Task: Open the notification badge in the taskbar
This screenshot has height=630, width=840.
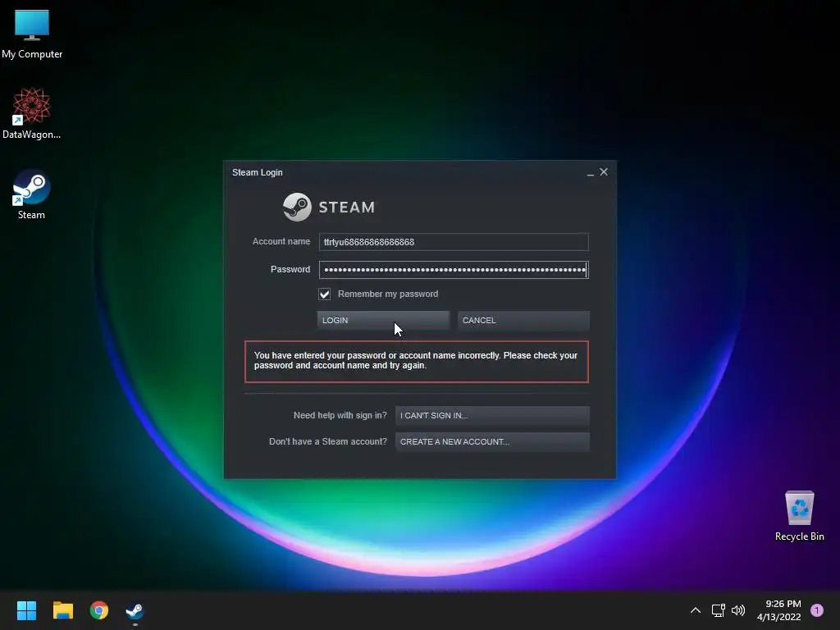Action: click(x=816, y=610)
